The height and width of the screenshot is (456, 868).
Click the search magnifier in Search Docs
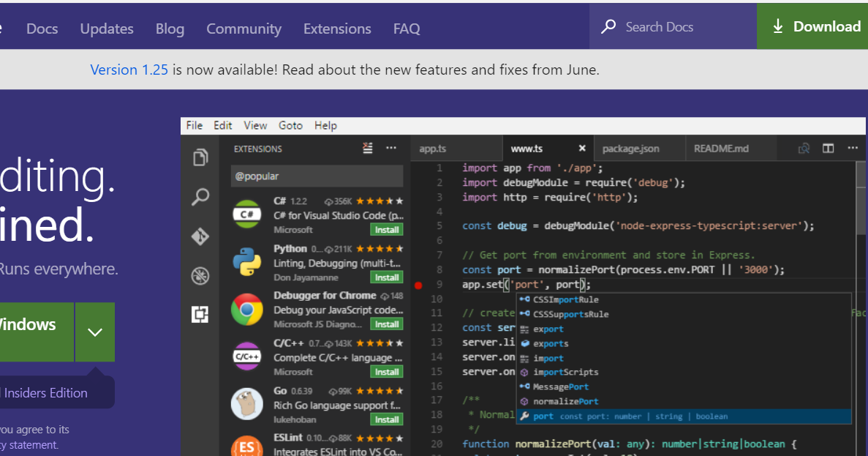click(608, 26)
